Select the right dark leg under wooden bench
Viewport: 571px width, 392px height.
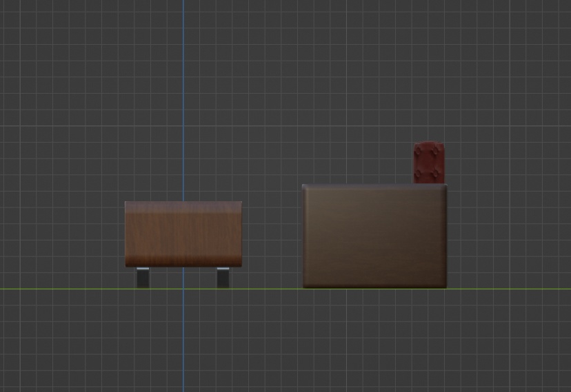tap(223, 278)
